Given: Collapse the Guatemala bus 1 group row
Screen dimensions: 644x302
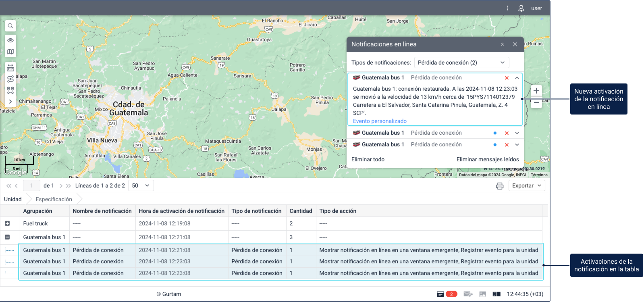Looking at the screenshot, I should (x=7, y=237).
